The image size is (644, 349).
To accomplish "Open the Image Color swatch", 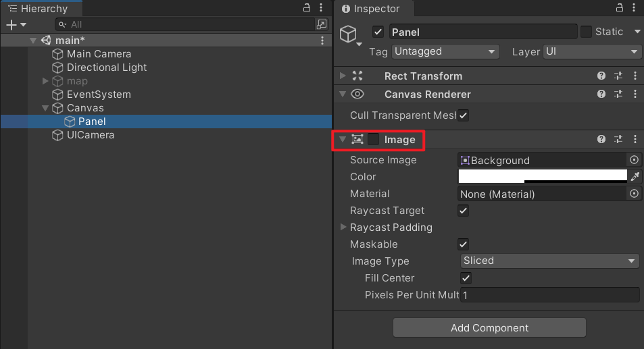I will click(543, 176).
